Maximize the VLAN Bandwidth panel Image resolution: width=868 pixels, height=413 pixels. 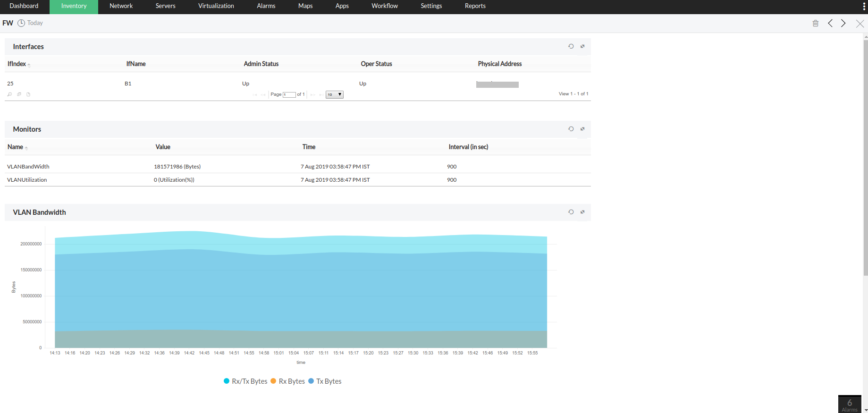(x=582, y=212)
